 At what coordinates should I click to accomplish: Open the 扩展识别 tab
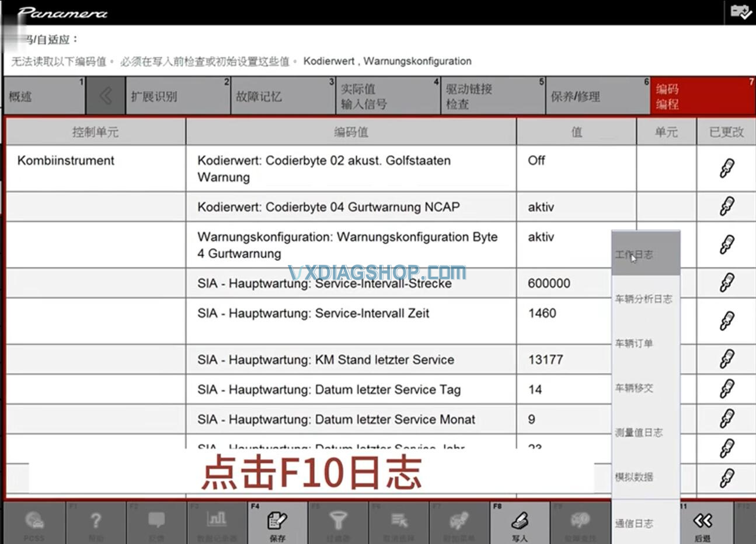click(x=178, y=96)
